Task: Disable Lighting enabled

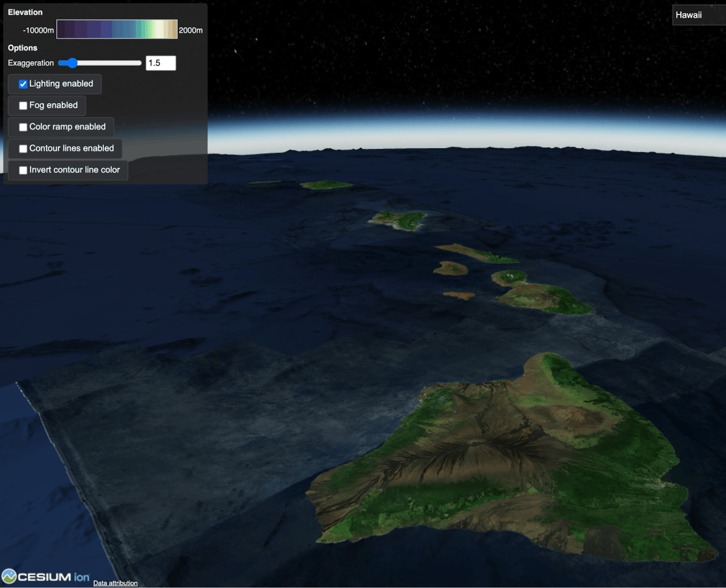Action: pyautogui.click(x=23, y=84)
